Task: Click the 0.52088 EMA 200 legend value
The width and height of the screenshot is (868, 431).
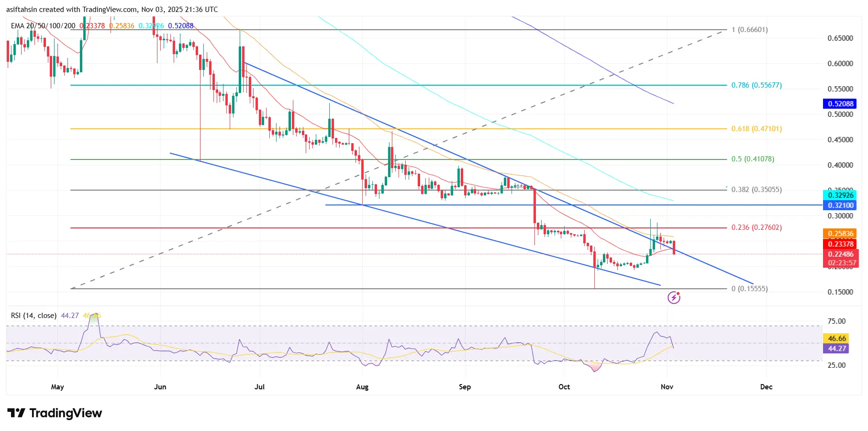Action: click(180, 26)
